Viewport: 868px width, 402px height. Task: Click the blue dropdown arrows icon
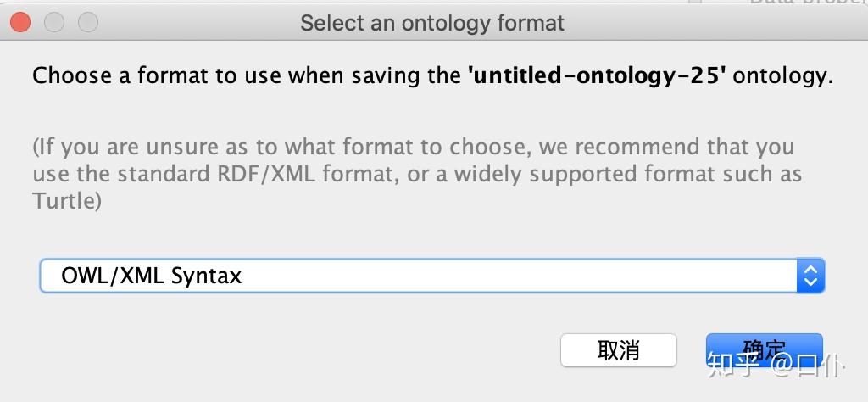pyautogui.click(x=810, y=275)
